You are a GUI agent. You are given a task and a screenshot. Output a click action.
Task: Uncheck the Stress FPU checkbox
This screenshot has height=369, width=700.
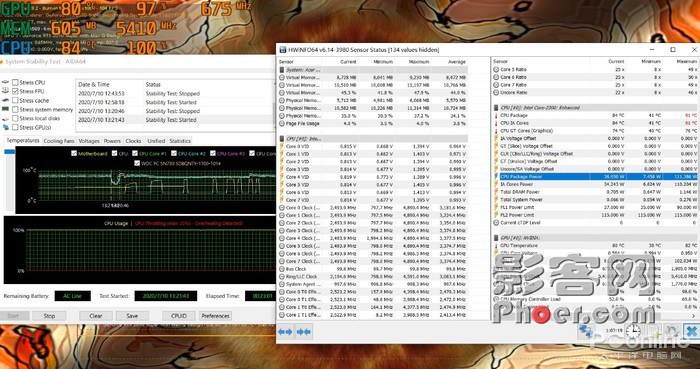click(15, 91)
